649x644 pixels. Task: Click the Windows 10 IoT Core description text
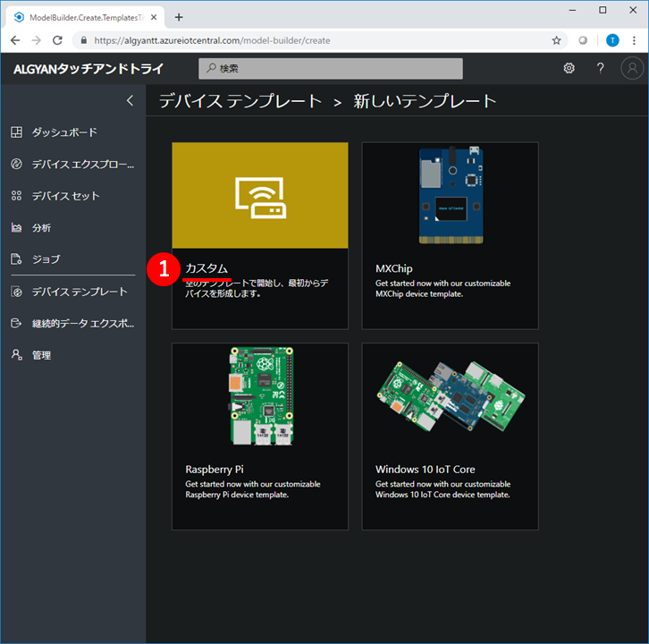442,489
